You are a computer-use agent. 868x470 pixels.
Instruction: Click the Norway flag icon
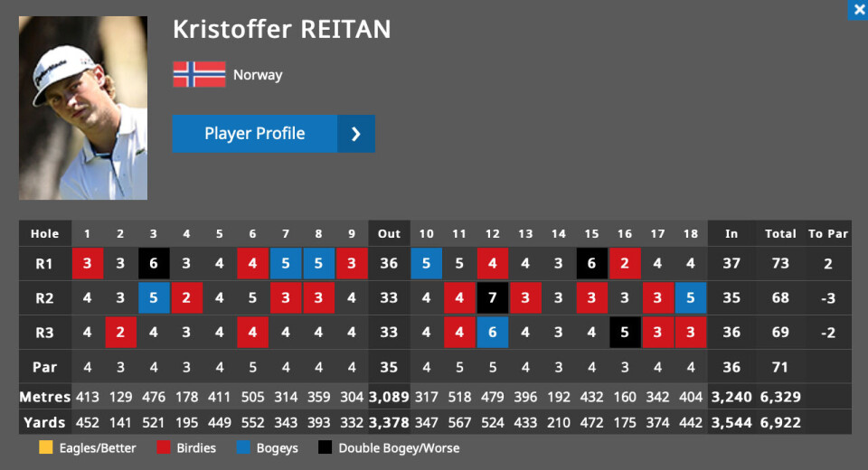tap(199, 74)
